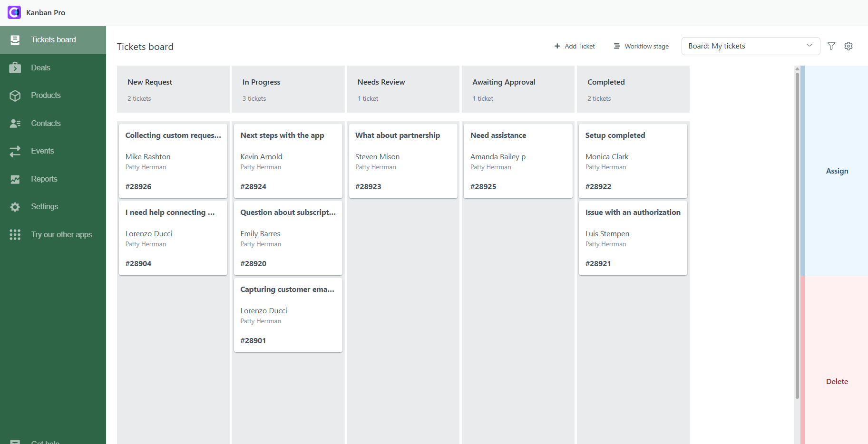Viewport: 868px width, 444px height.
Task: Open the Contacts section
Action: click(x=46, y=123)
